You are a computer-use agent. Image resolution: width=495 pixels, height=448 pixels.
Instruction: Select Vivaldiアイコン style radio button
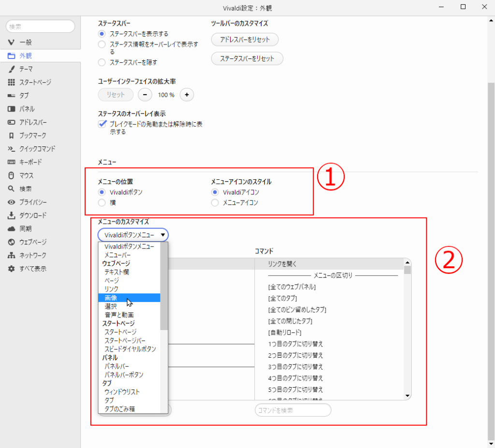[x=215, y=192]
